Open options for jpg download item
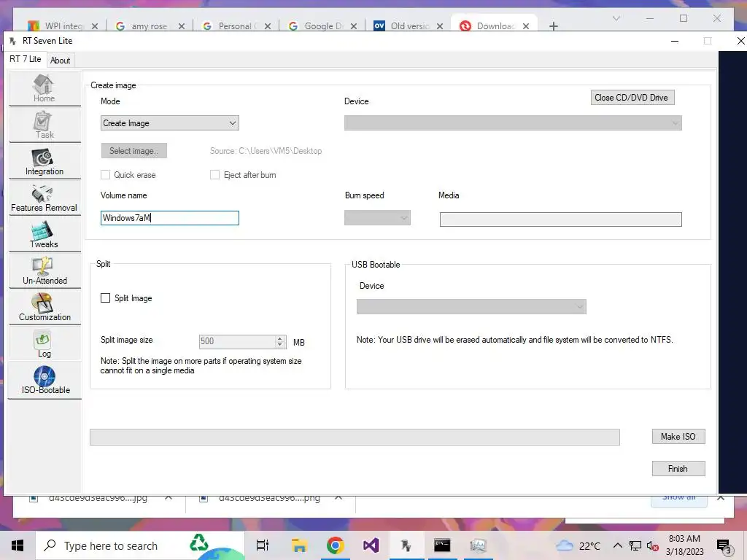Screen dimensions: 747x560 tap(169, 497)
